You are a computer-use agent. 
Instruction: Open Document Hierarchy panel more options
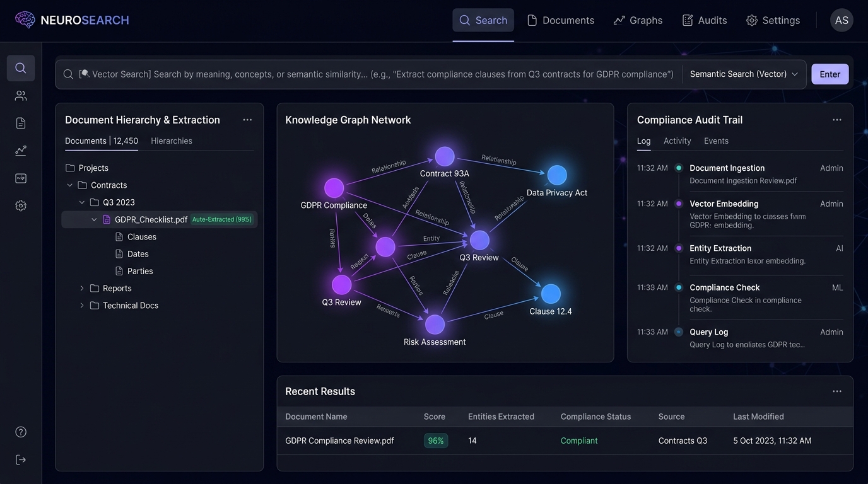click(247, 120)
